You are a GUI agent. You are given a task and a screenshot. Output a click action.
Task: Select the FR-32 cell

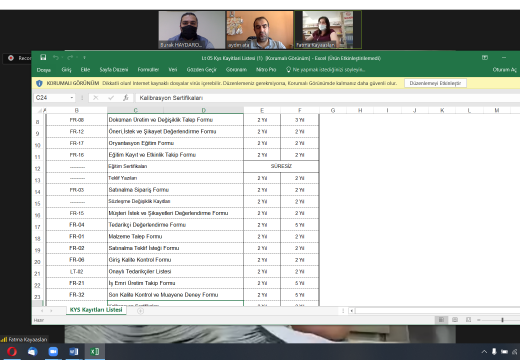pyautogui.click(x=77, y=295)
